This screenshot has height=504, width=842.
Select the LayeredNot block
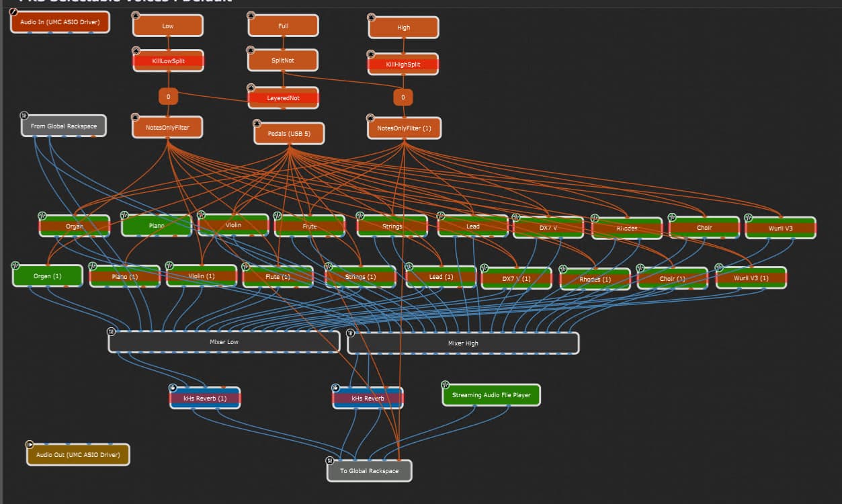click(283, 97)
